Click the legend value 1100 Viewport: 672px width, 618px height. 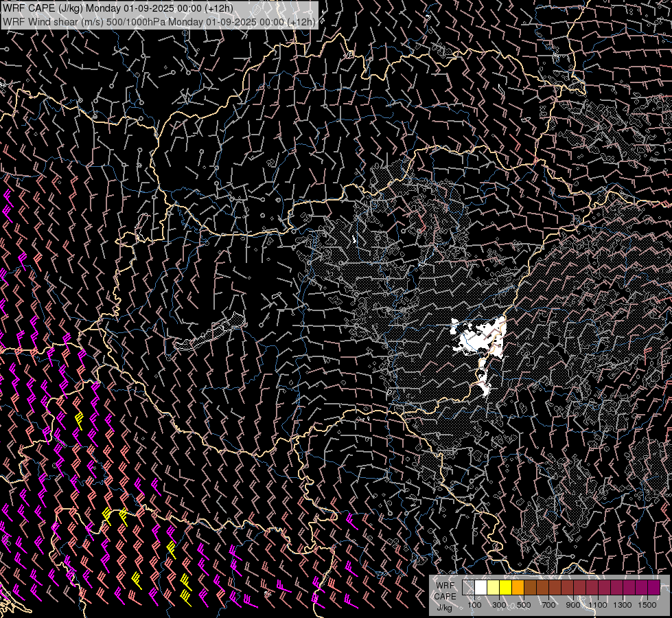598,605
